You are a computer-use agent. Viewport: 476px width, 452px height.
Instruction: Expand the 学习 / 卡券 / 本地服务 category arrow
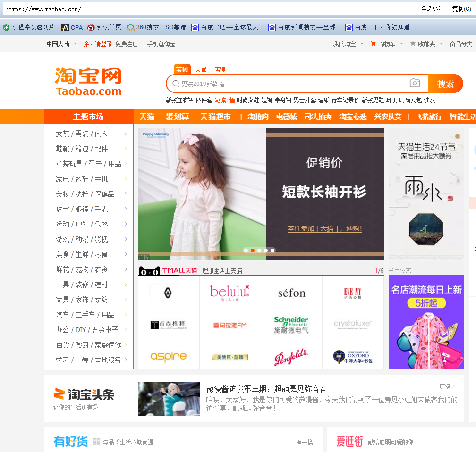(126, 360)
